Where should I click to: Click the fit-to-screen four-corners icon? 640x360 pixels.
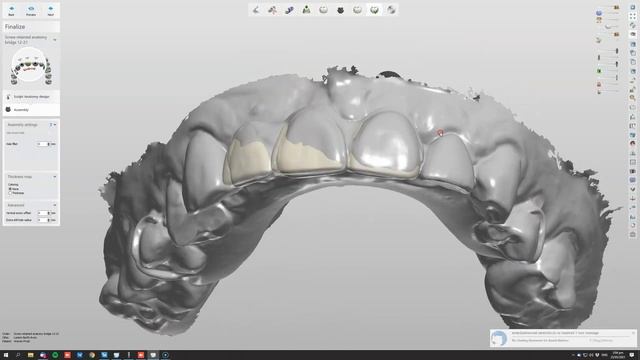633,16
